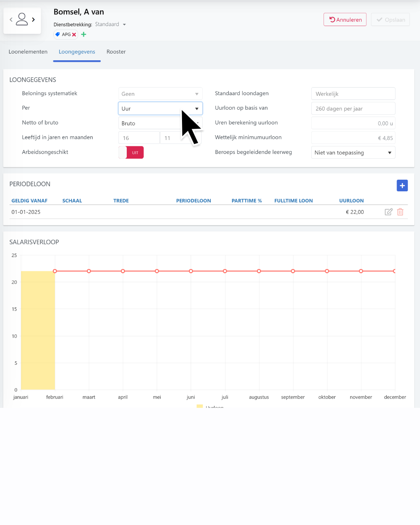Image resolution: width=420 pixels, height=525 pixels.
Task: Delete the 01-01-2025 periodeloon row
Action: pyautogui.click(x=400, y=212)
